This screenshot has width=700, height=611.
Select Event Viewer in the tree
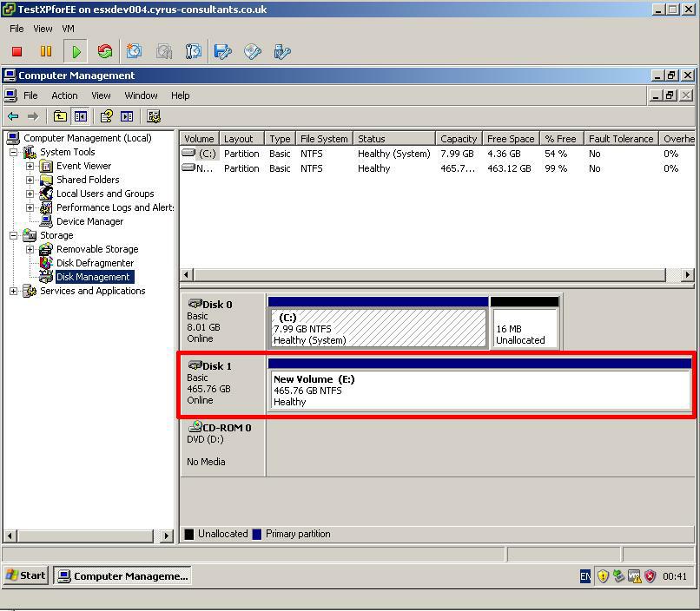tap(84, 166)
